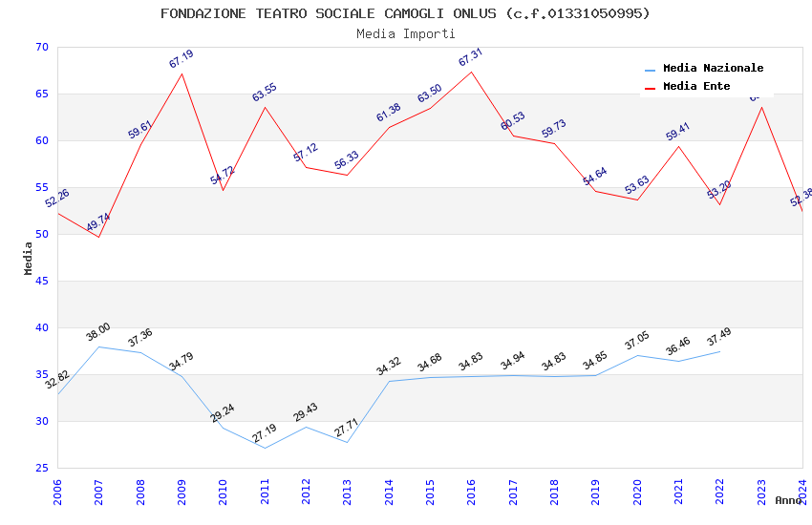Click the 52.26 data label
This screenshot has width=812, height=525.
(57, 199)
